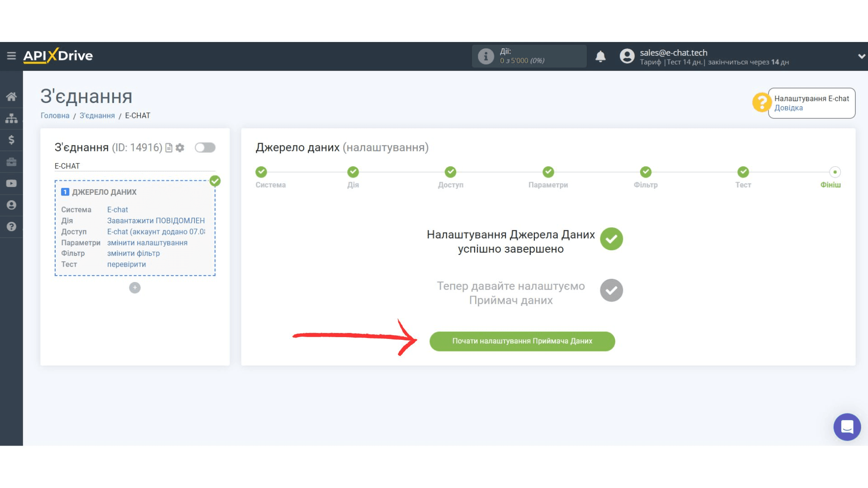Click змінити фільтр link
The image size is (868, 488).
tap(133, 253)
